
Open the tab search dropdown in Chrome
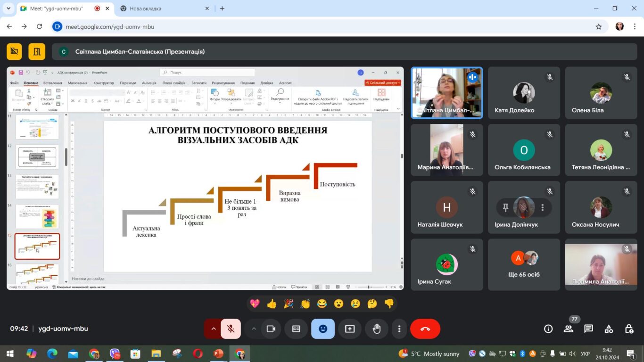click(x=8, y=8)
